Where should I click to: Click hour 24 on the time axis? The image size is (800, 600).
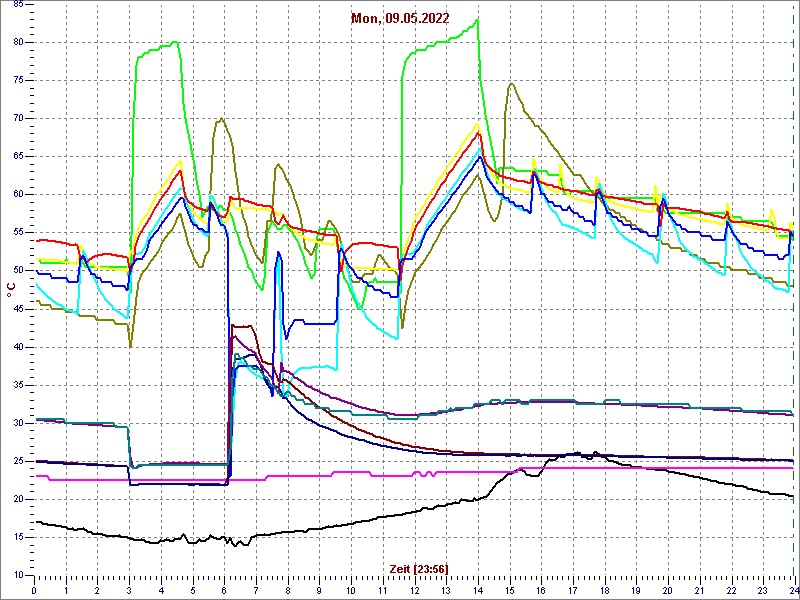pos(793,590)
